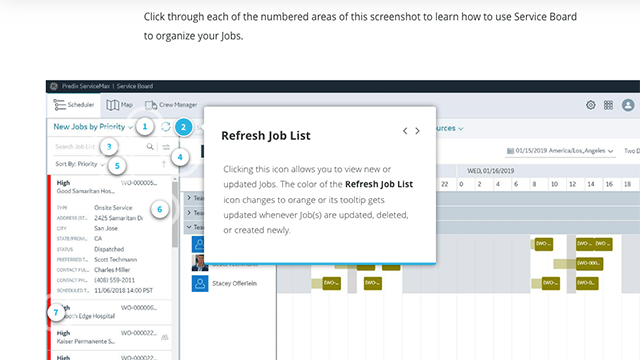Open the apps grid launcher icon

[x=608, y=105]
